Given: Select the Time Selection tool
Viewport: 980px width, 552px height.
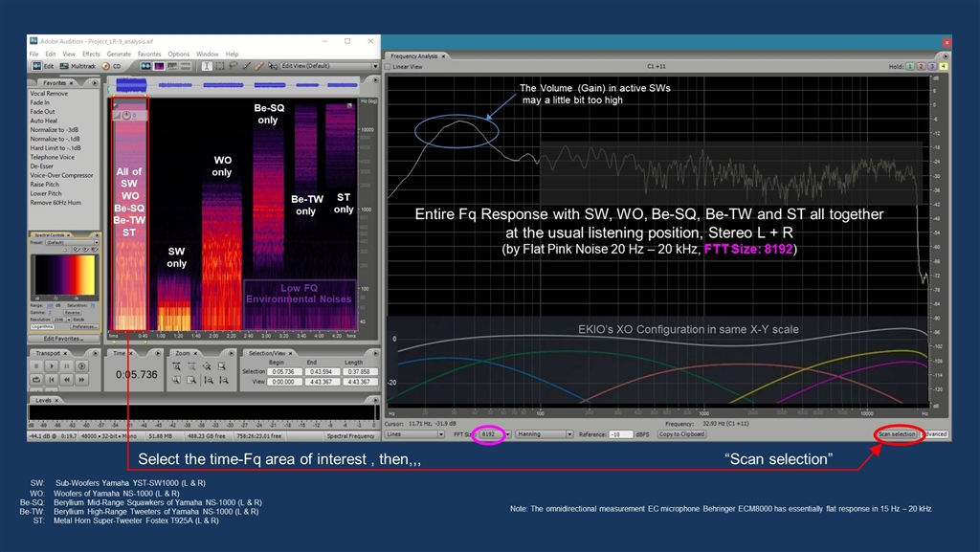Looking at the screenshot, I should 207,66.
